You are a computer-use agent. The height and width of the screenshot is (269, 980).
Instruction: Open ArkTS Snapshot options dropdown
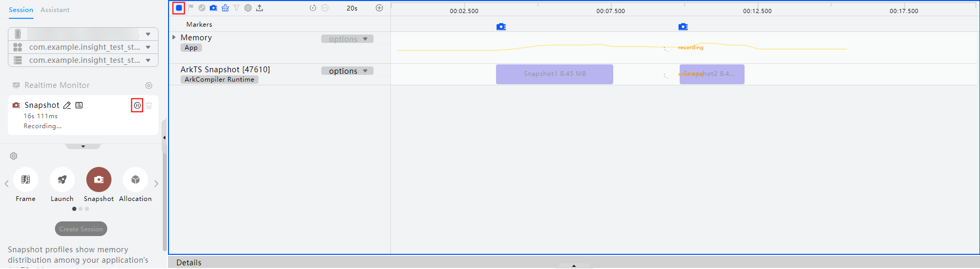tap(347, 71)
